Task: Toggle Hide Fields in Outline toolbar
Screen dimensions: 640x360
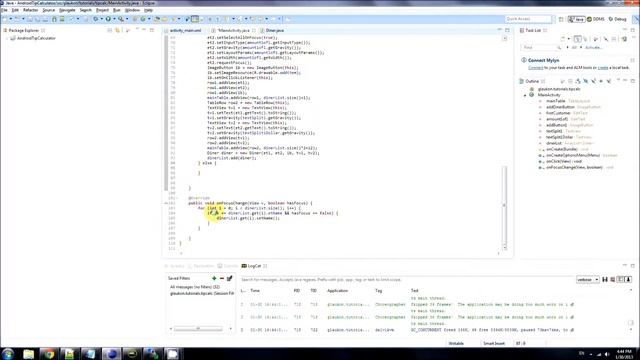Action: (586, 81)
